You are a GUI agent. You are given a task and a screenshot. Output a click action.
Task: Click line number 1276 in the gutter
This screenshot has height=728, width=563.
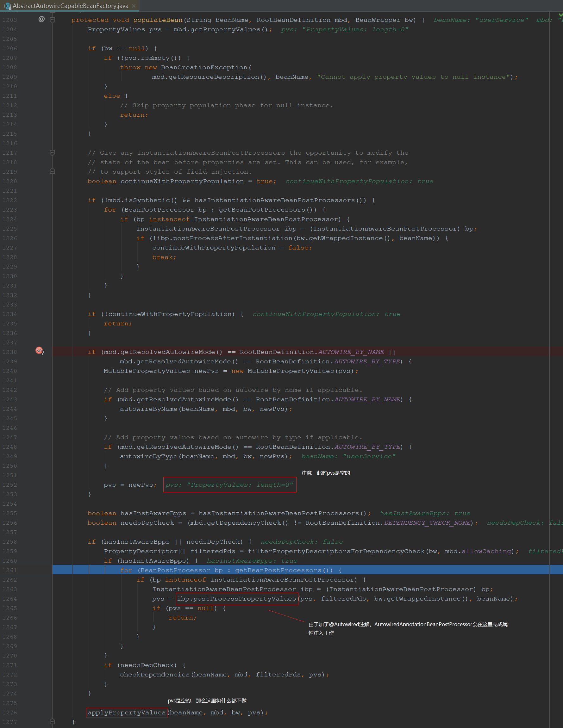click(x=10, y=713)
